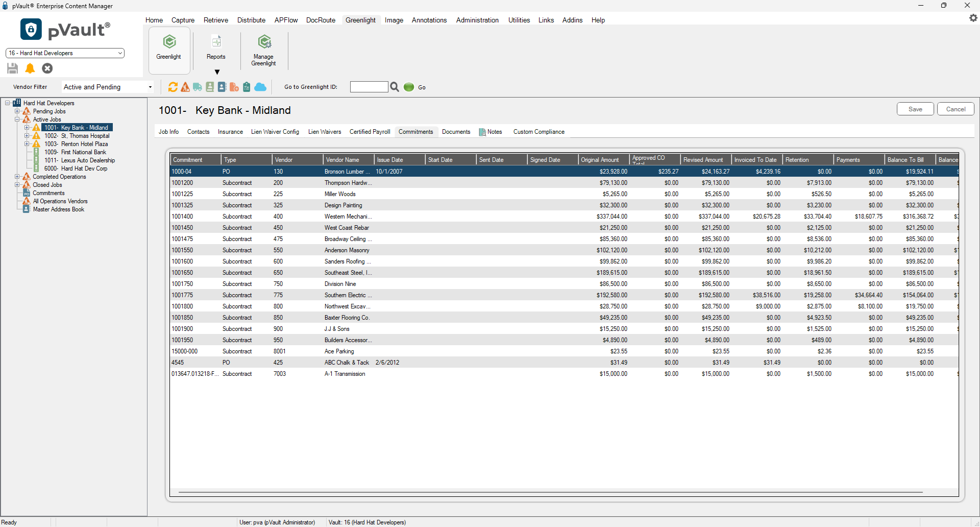The height and width of the screenshot is (527, 980).
Task: Sort by the Vendor Name column header
Action: pos(349,160)
